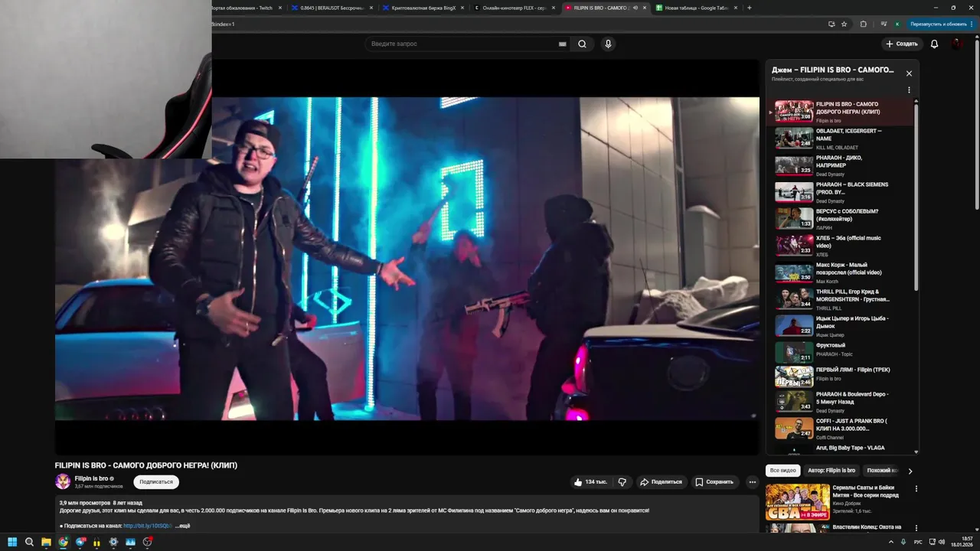
Task: Click the Подписаться button
Action: (156, 482)
